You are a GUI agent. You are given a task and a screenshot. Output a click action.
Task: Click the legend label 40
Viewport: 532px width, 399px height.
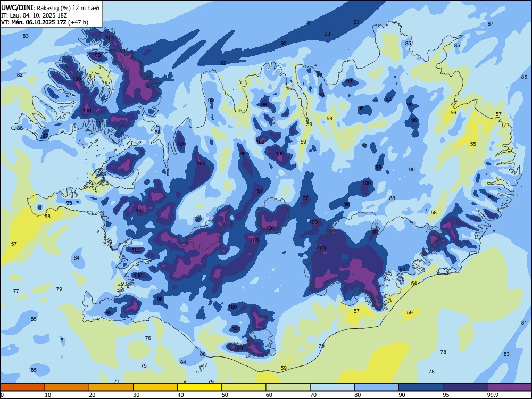[x=180, y=395]
